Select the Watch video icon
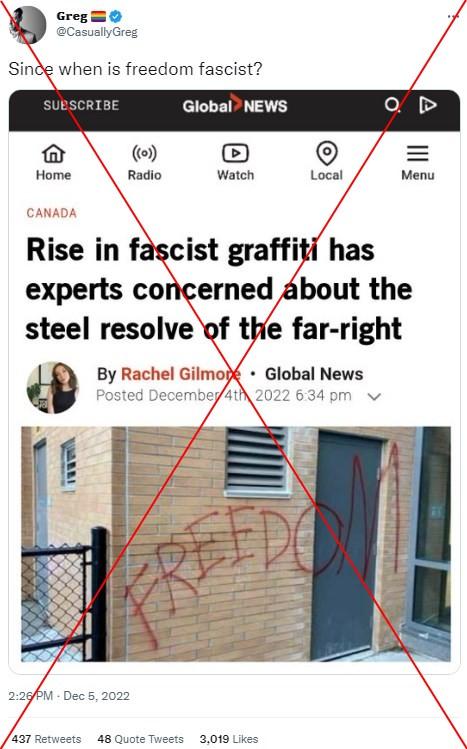This screenshot has width=467, height=749. [x=235, y=154]
